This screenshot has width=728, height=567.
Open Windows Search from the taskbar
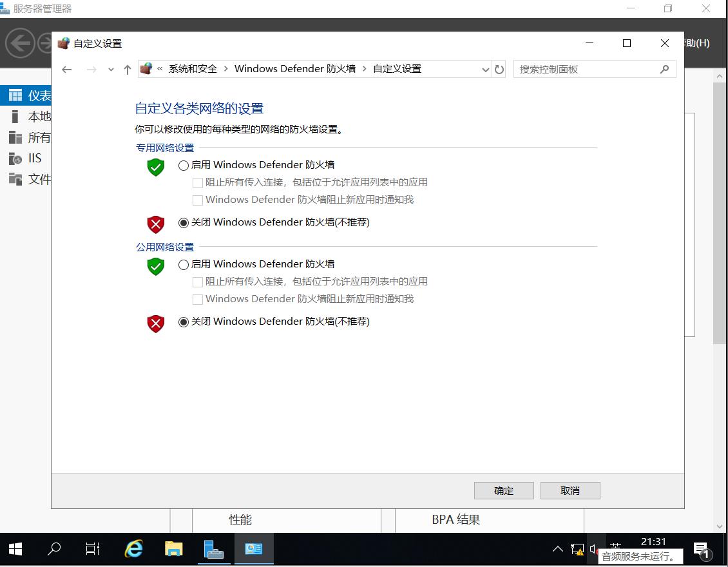[x=54, y=549]
